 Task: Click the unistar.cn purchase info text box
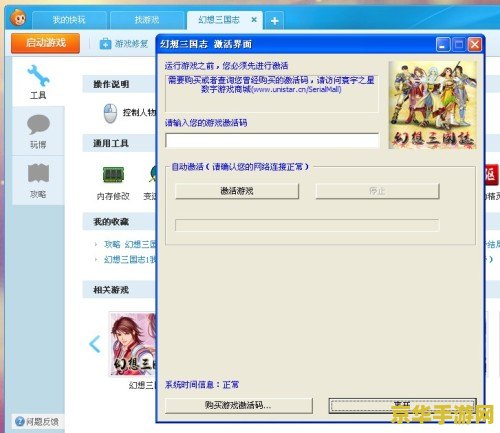(272, 94)
